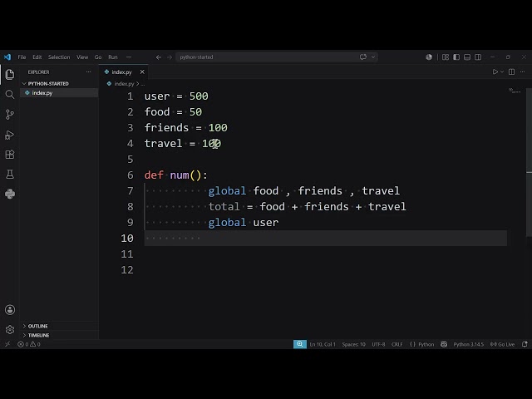This screenshot has height=399, width=532.
Task: Click the round profile badge icon in title bar
Action: [429, 57]
